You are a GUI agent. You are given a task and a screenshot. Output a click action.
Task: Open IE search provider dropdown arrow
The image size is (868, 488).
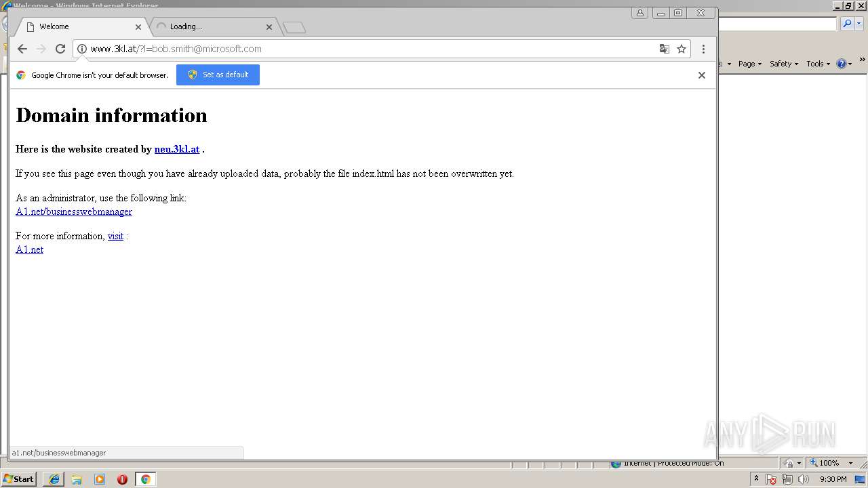(859, 24)
